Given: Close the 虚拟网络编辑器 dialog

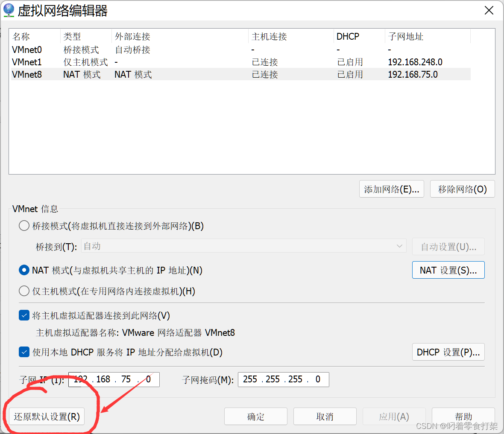Looking at the screenshot, I should pos(489,10).
